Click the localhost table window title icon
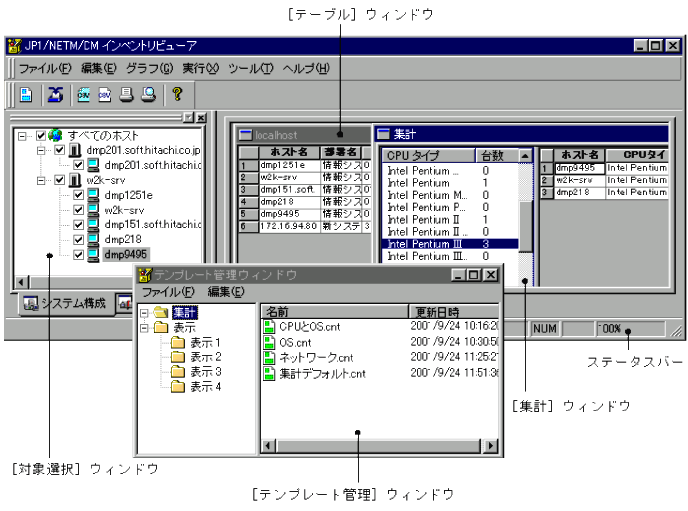Viewport: 688px width, 511px height. click(245, 135)
